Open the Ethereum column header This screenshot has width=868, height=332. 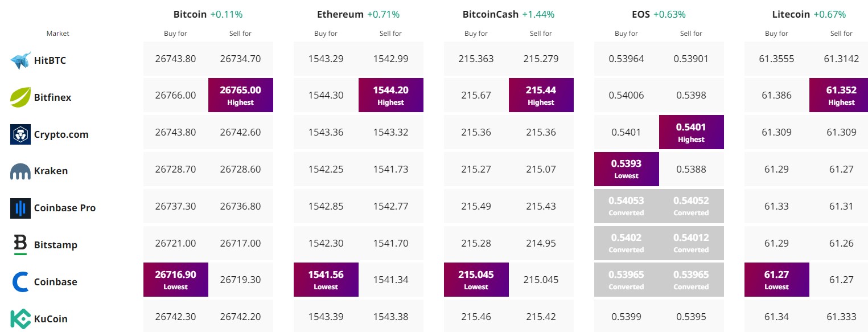(340, 14)
